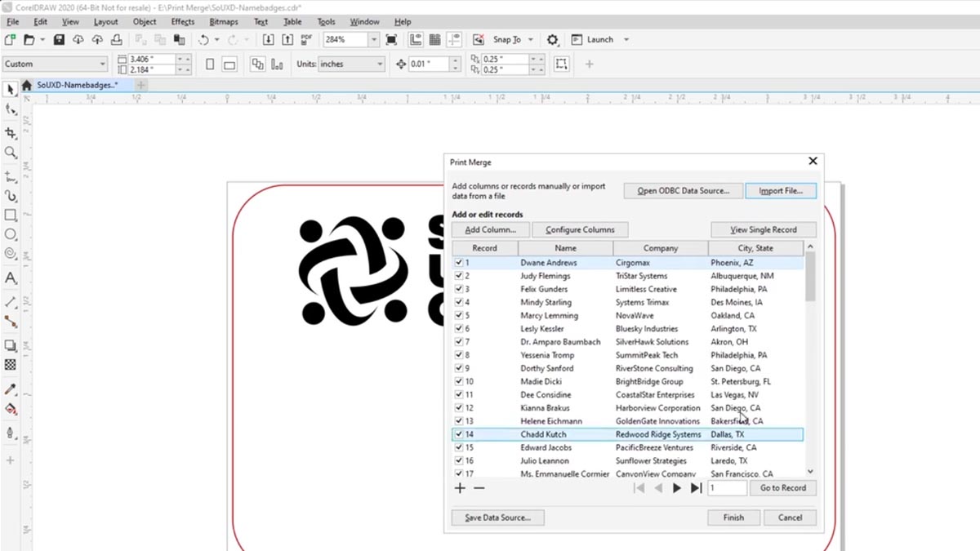Select the Zoom tool in the toolbox
The image size is (980, 551).
[11, 153]
